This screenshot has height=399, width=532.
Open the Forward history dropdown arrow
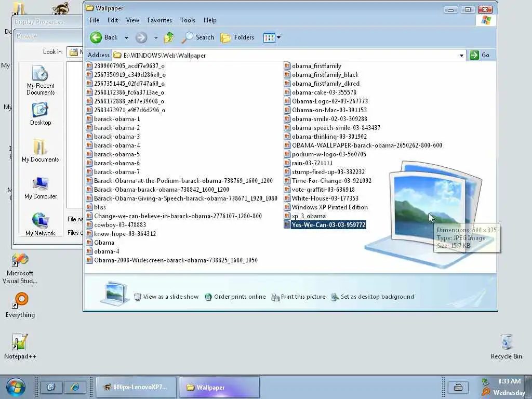tap(156, 37)
